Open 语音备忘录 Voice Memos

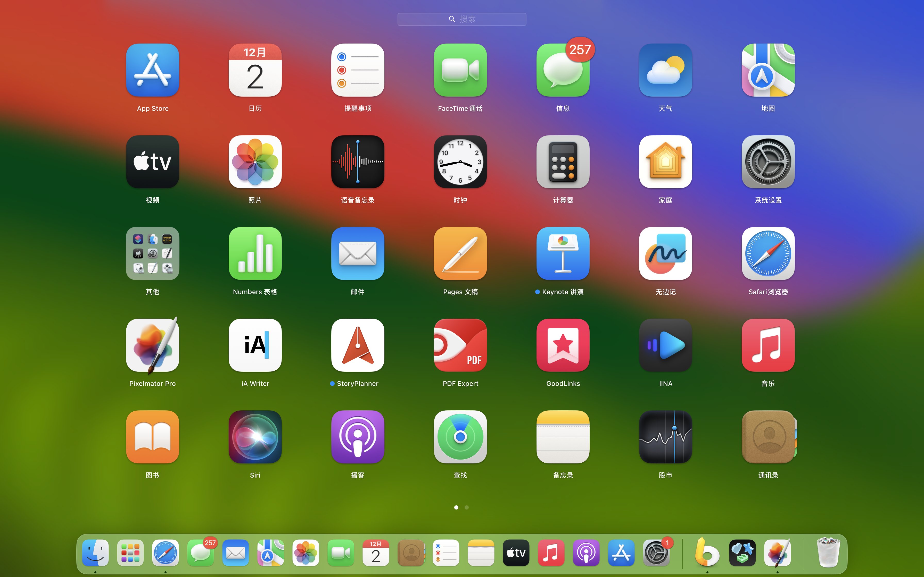pyautogui.click(x=357, y=162)
